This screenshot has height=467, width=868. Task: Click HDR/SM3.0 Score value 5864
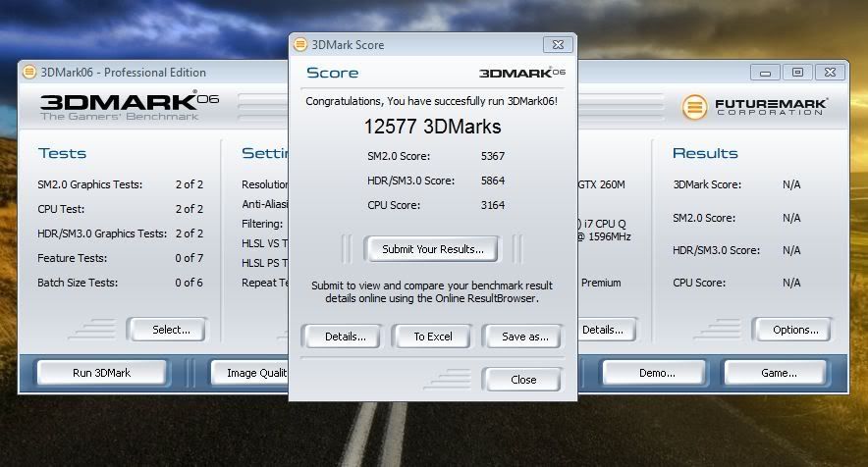pos(493,181)
